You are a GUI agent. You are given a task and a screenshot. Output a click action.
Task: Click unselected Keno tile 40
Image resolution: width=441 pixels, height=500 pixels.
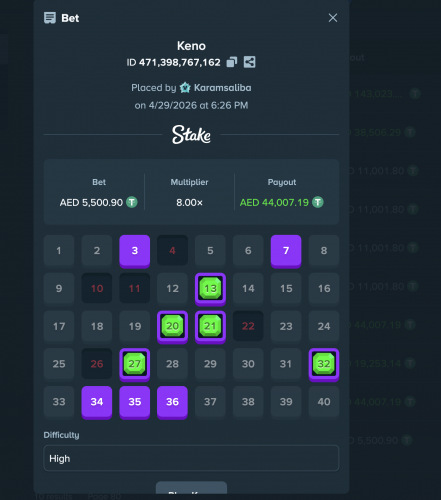(x=324, y=402)
